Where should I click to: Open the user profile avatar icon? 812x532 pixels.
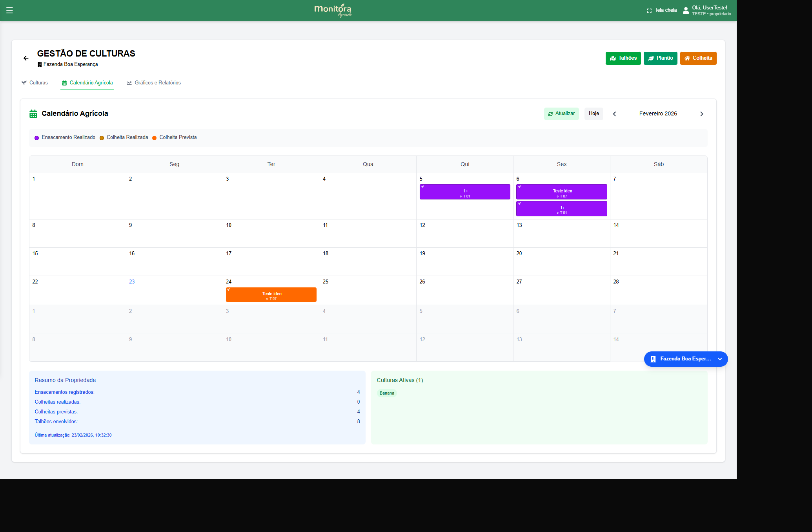(x=686, y=11)
